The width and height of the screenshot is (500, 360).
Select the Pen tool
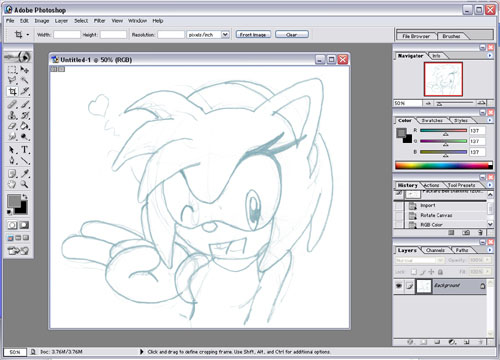(12, 160)
